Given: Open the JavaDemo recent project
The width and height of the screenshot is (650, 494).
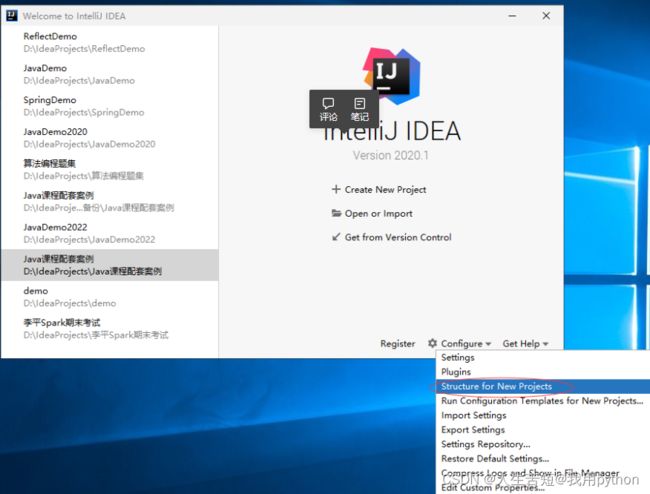Looking at the screenshot, I should pyautogui.click(x=109, y=74).
